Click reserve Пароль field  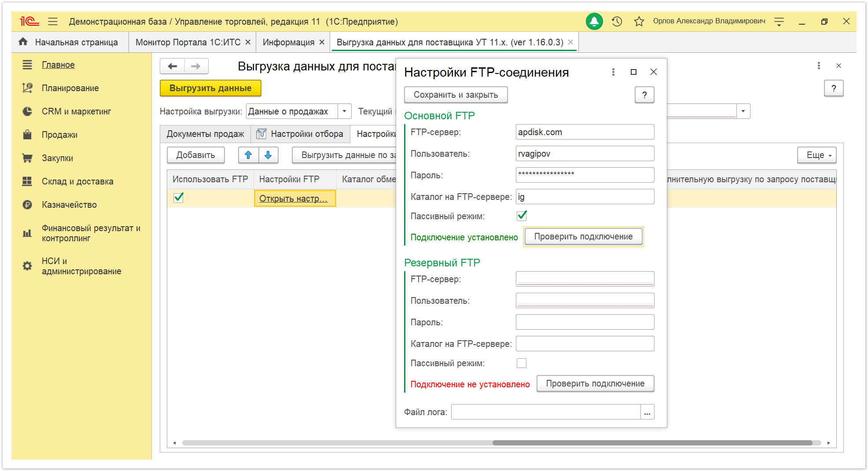[585, 322]
